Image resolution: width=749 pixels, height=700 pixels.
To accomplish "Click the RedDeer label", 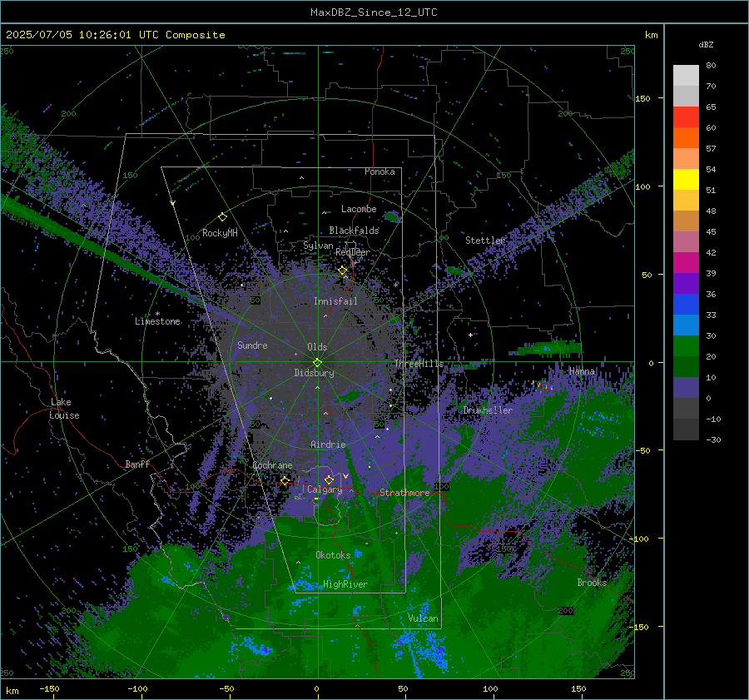I will pos(353,252).
